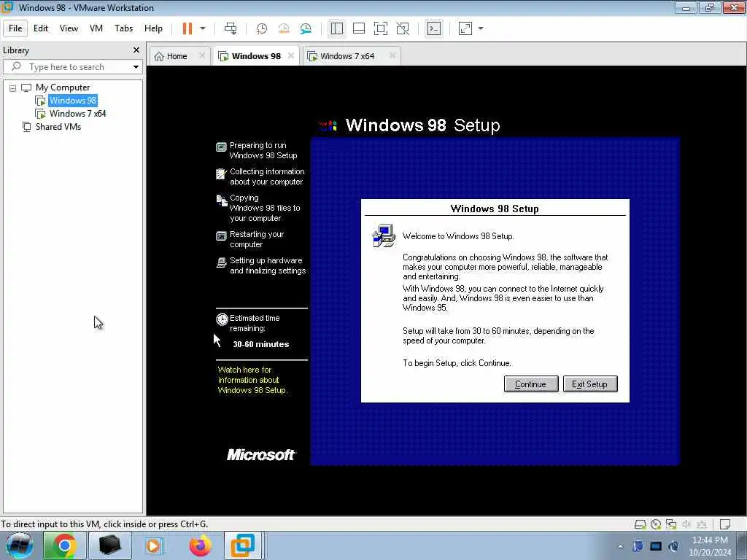Click Continue in Windows 98 Setup dialog

pos(531,384)
